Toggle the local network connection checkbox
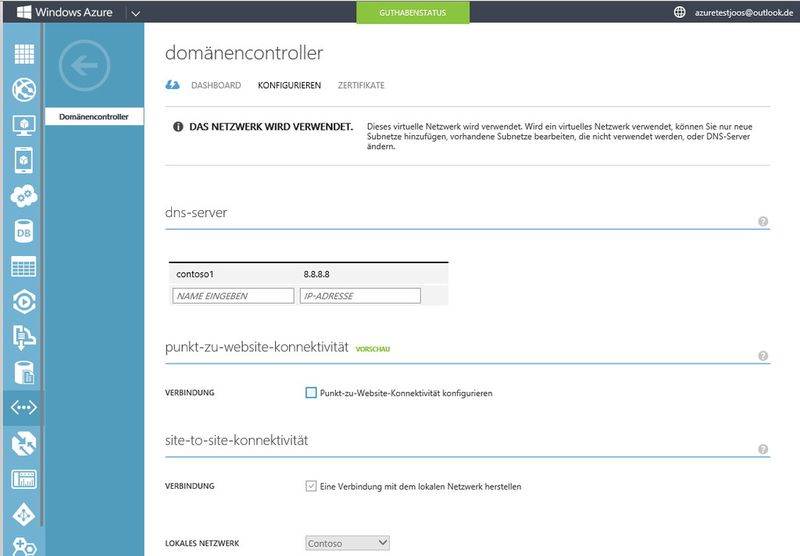Image resolution: width=800 pixels, height=556 pixels. (311, 486)
